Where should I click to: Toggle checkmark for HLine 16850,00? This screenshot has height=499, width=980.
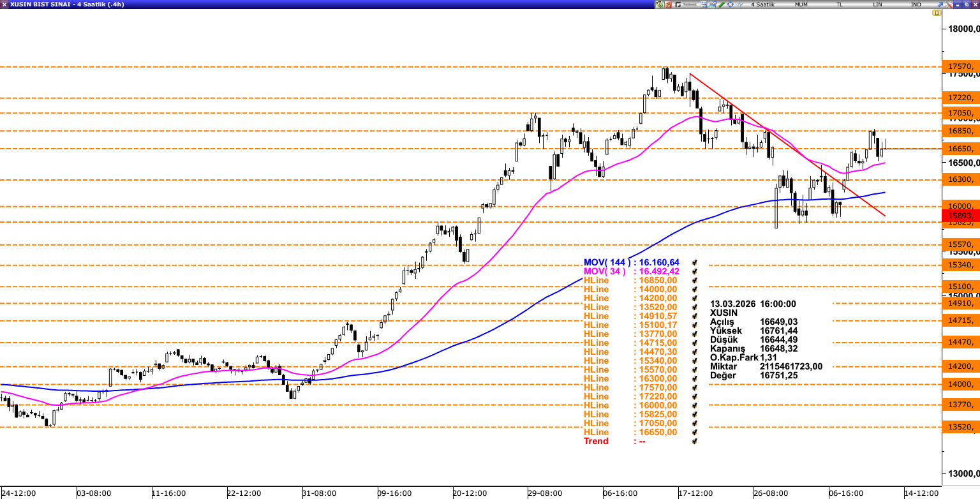click(694, 280)
